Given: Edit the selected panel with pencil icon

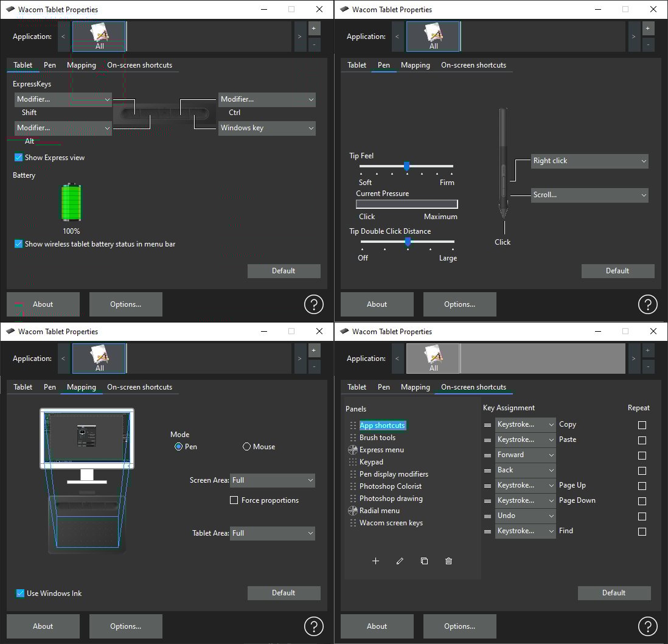Looking at the screenshot, I should tap(400, 561).
